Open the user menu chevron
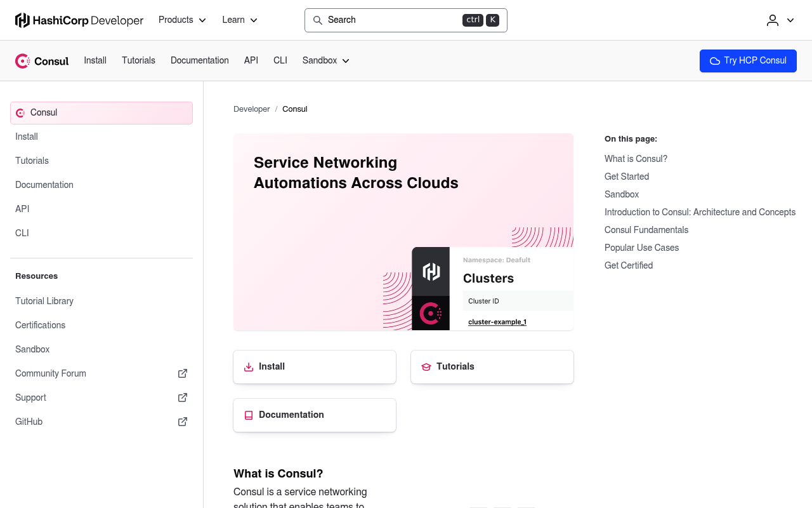This screenshot has height=508, width=812. point(790,20)
